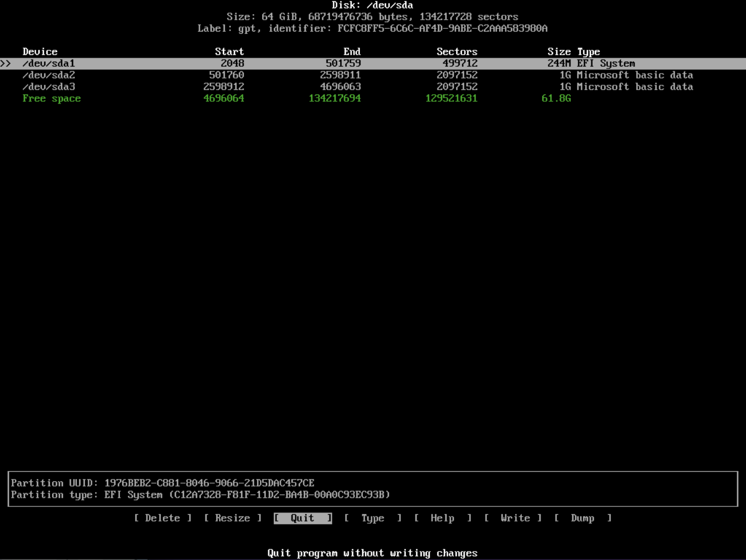The height and width of the screenshot is (560, 746).
Task: Click the Type column header
Action: tap(589, 51)
